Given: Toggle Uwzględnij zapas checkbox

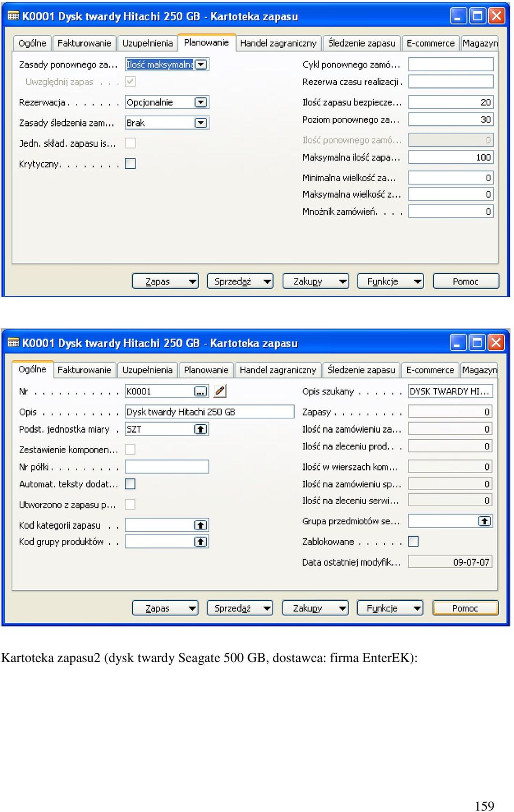Looking at the screenshot, I should pyautogui.click(x=130, y=81).
